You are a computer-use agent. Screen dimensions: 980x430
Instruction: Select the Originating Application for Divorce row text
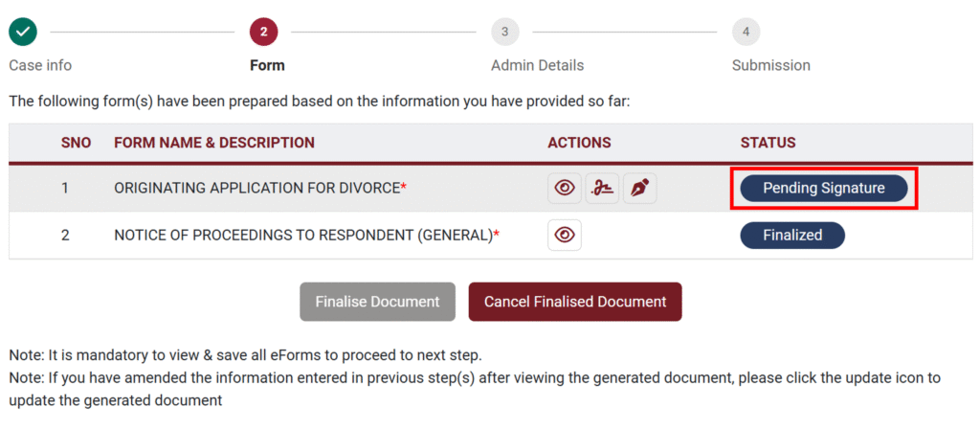coord(256,188)
